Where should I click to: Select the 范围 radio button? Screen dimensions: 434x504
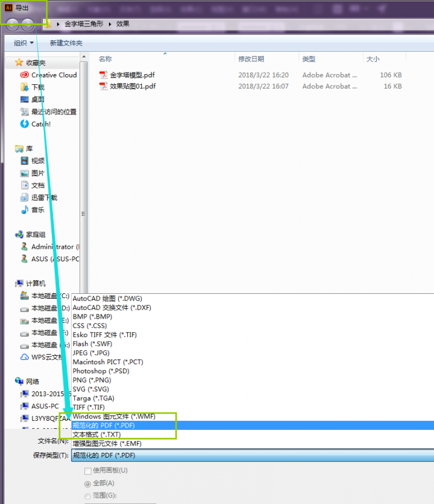(88, 496)
